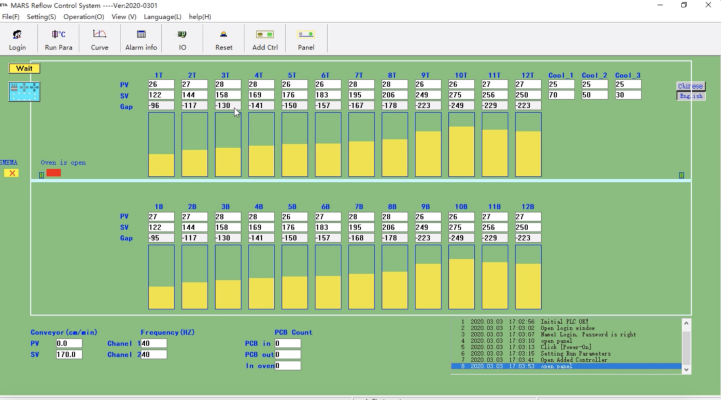Viewport: 721px width, 400px height.
Task: Open the Curve chart icon
Action: click(x=100, y=39)
